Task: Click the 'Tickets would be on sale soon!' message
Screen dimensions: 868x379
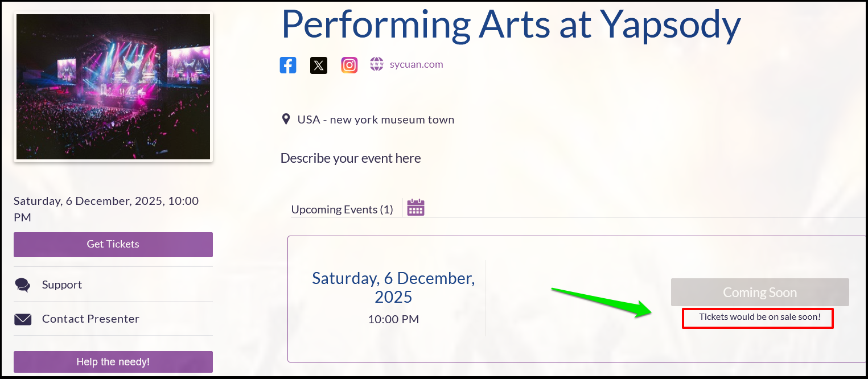Action: (x=760, y=317)
